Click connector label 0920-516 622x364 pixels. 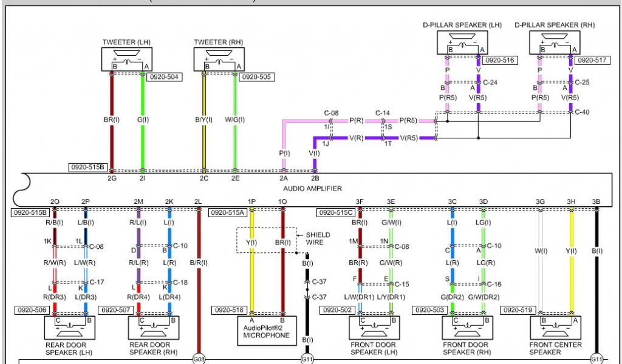tap(501, 60)
